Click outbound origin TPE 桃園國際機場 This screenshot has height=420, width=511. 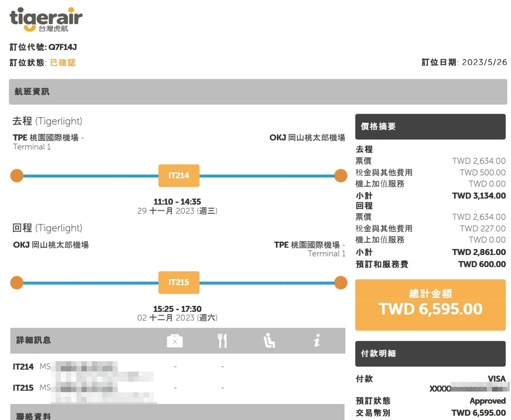click(x=46, y=138)
